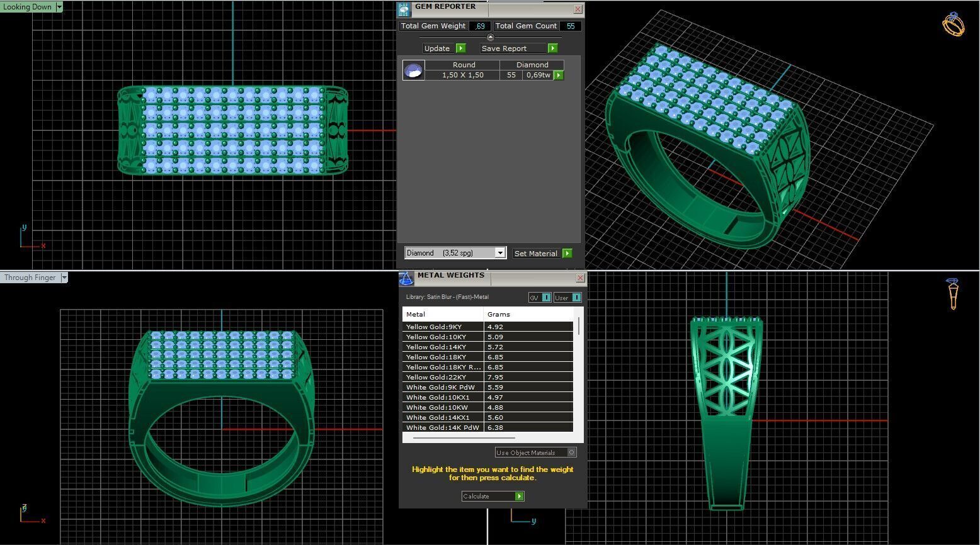Click the green arrow beside Set Material
Viewport: 980px width, 545px height.
(567, 253)
